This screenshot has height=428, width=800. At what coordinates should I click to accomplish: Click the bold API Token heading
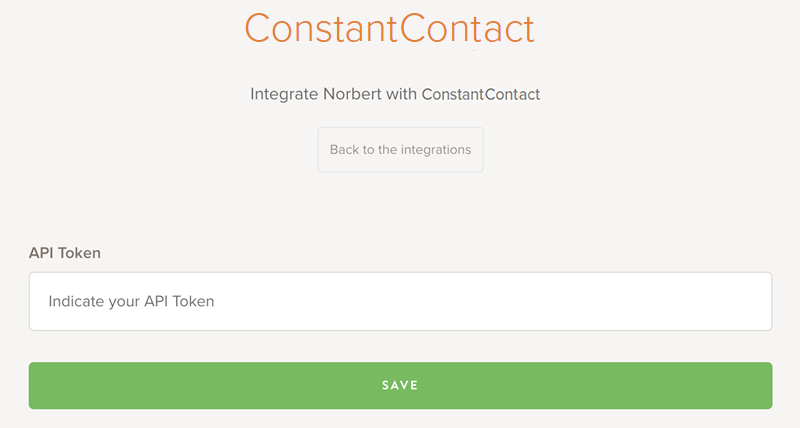65,253
